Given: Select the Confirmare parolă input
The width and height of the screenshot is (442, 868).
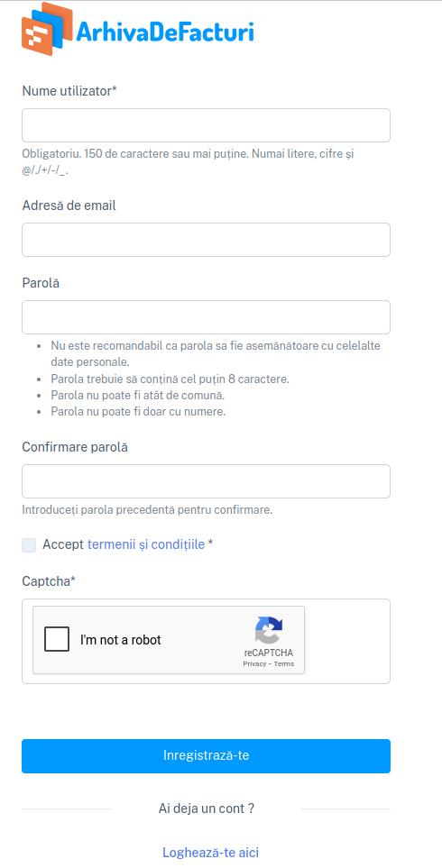Looking at the screenshot, I should coord(206,481).
